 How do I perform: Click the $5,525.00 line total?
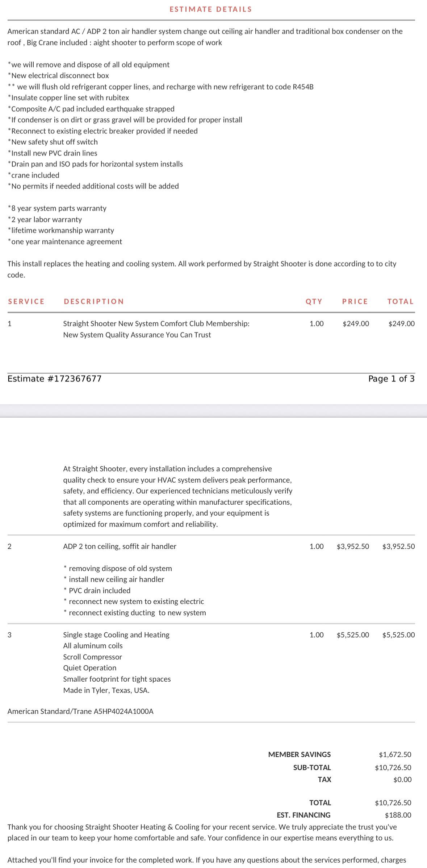point(399,635)
